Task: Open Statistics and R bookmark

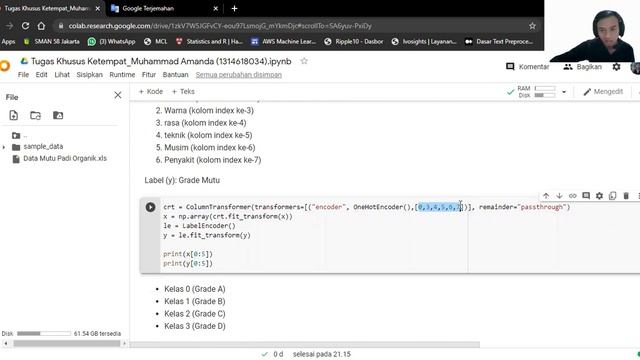Action: pos(209,41)
